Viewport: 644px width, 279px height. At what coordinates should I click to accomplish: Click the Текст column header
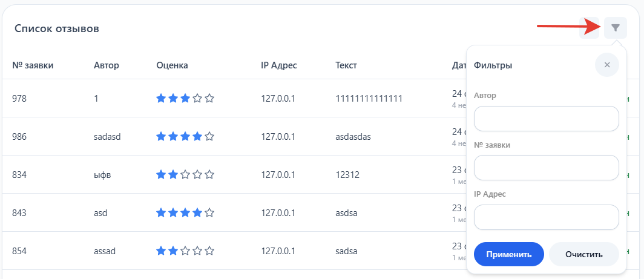(346, 65)
